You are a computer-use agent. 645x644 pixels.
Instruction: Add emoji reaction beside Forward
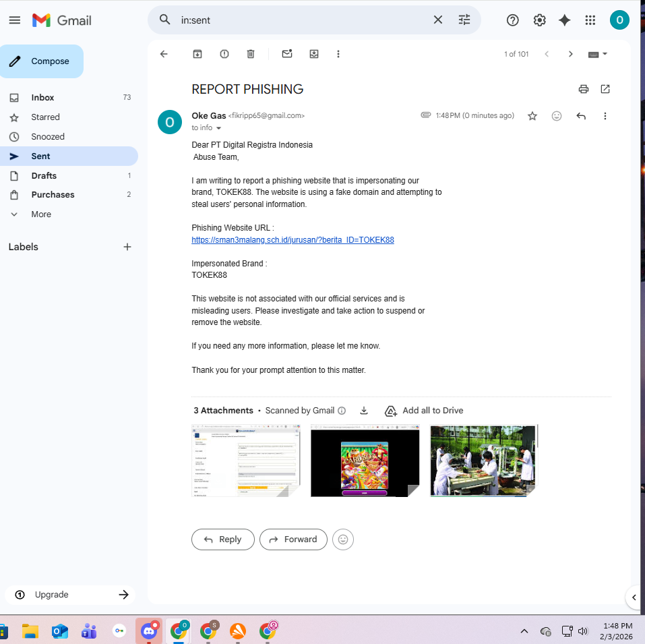343,539
